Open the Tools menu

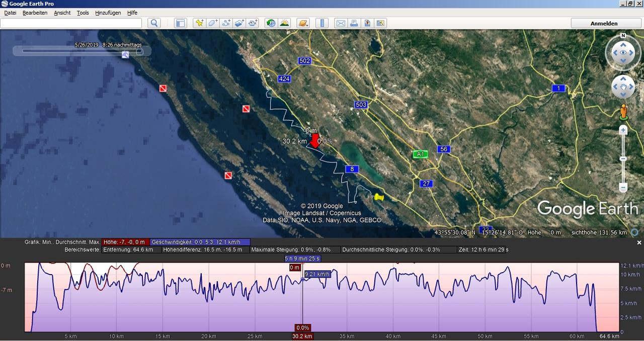tap(83, 13)
